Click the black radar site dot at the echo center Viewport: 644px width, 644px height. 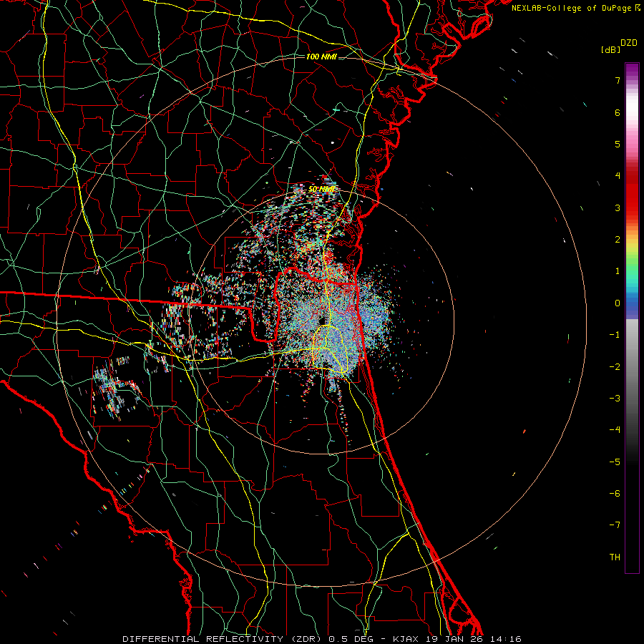[322, 321]
